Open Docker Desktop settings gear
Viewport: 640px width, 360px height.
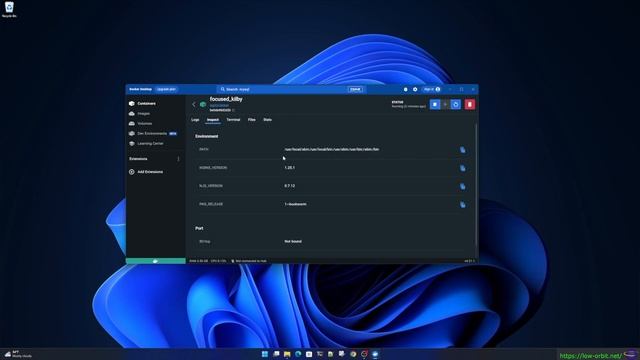(x=415, y=89)
